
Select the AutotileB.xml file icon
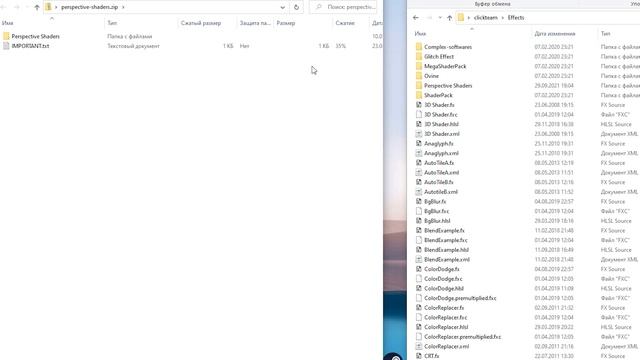click(419, 192)
